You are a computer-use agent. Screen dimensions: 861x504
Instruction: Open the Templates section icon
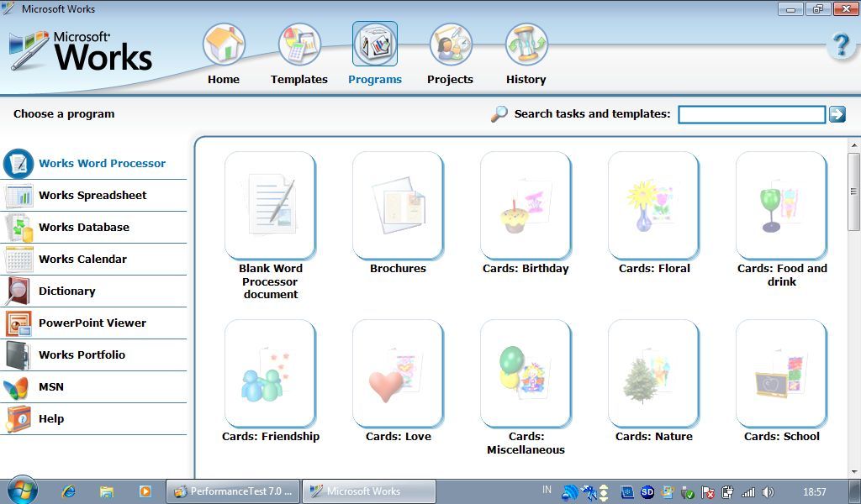(299, 44)
